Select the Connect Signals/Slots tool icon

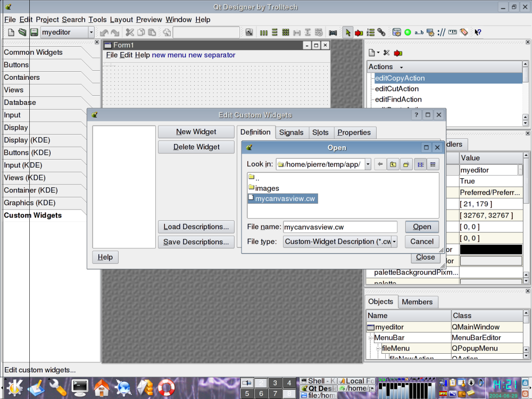359,32
